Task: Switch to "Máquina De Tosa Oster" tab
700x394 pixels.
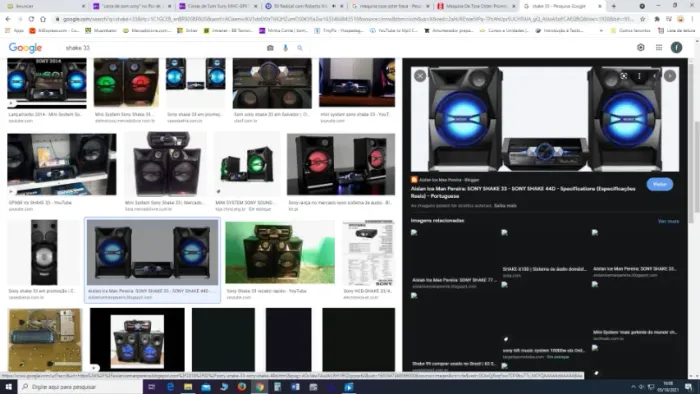Action: tap(476, 6)
